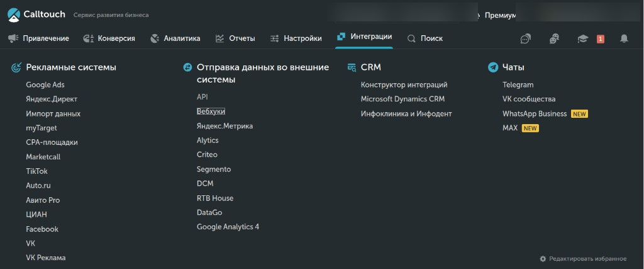Image resolution: width=644 pixels, height=269 pixels.
Task: Click the Конверсия menu icon
Action: tap(88, 38)
